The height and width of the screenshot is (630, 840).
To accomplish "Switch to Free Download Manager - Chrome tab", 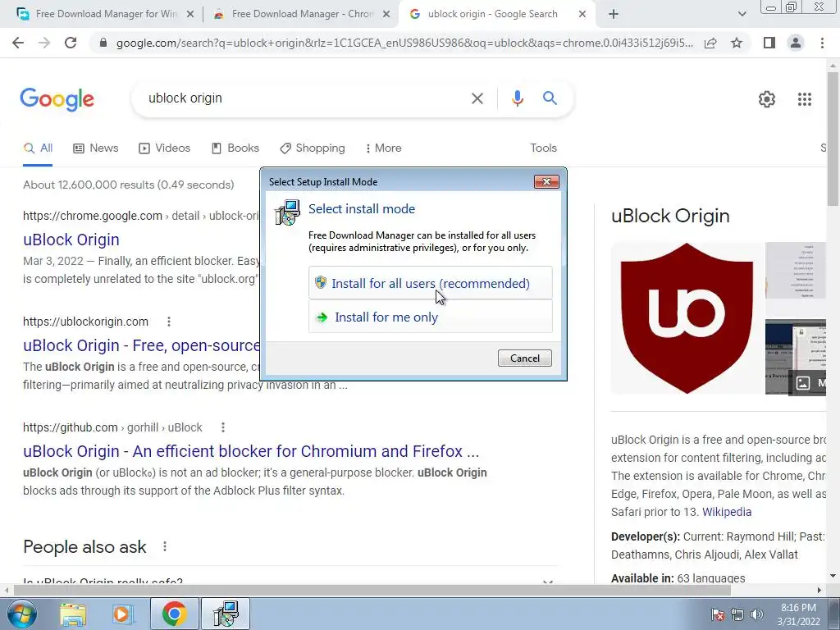I will (303, 14).
